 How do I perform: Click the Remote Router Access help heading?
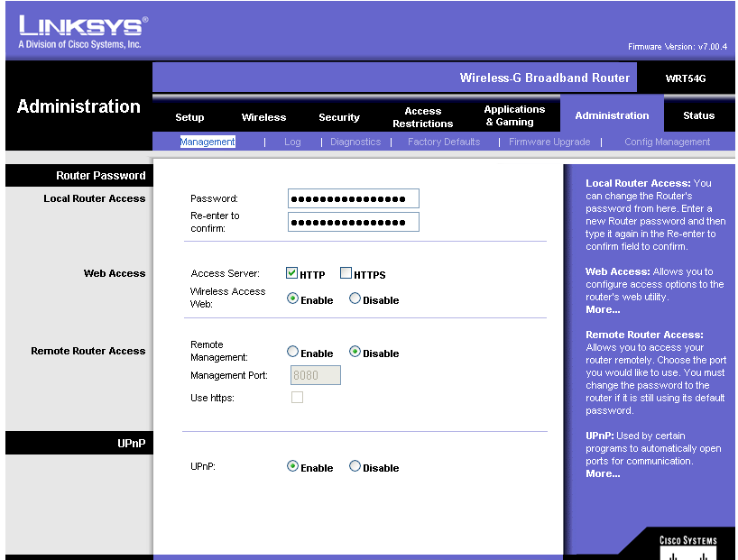click(x=644, y=335)
